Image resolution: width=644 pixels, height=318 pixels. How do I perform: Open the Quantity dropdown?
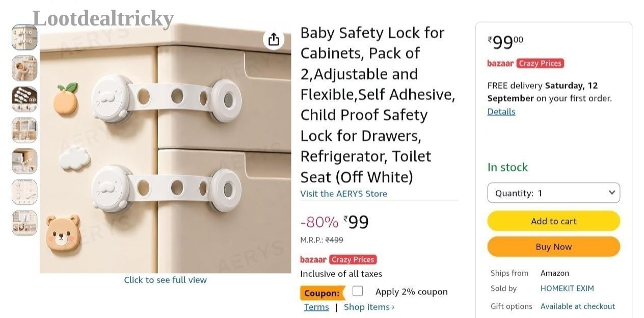coord(554,193)
